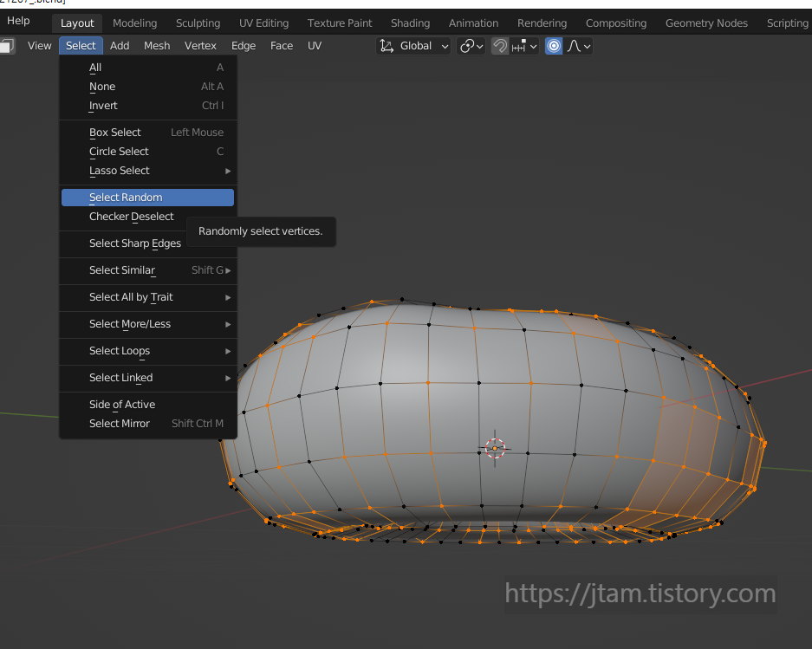
Task: Open the Face menu
Action: point(282,46)
